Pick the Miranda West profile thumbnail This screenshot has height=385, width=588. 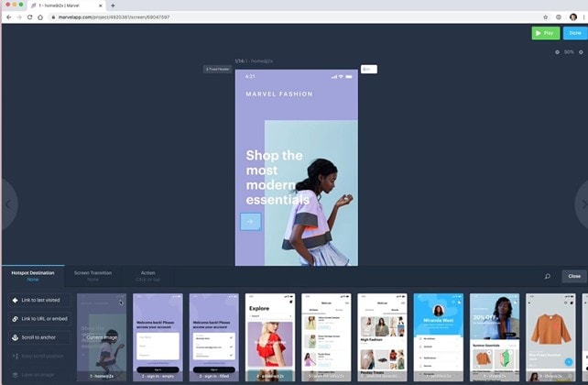[x=439, y=337]
